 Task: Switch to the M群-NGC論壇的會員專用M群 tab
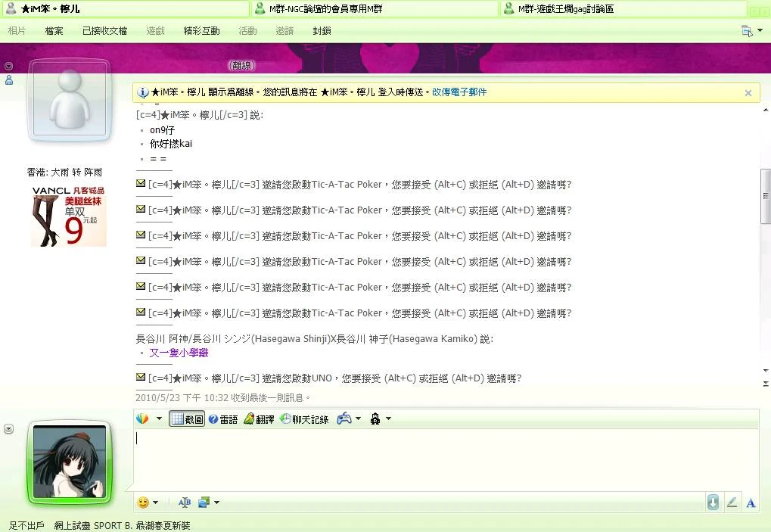pos(375,9)
